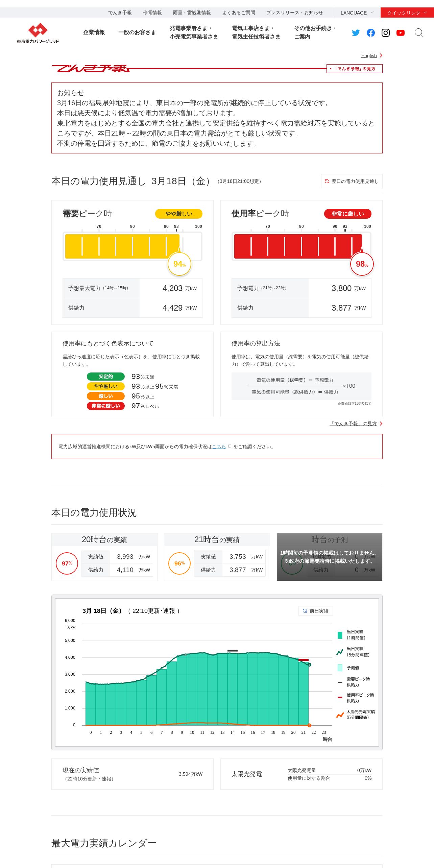Click the でんき予報 title logo
Image resolution: width=434 pixels, height=868 pixels.
(x=91, y=69)
